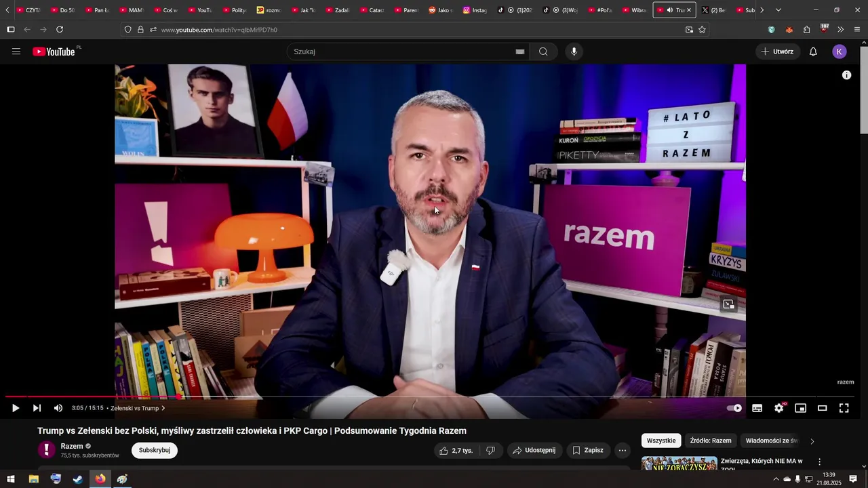Open player settings gear
This screenshot has height=488, width=868.
(x=779, y=408)
